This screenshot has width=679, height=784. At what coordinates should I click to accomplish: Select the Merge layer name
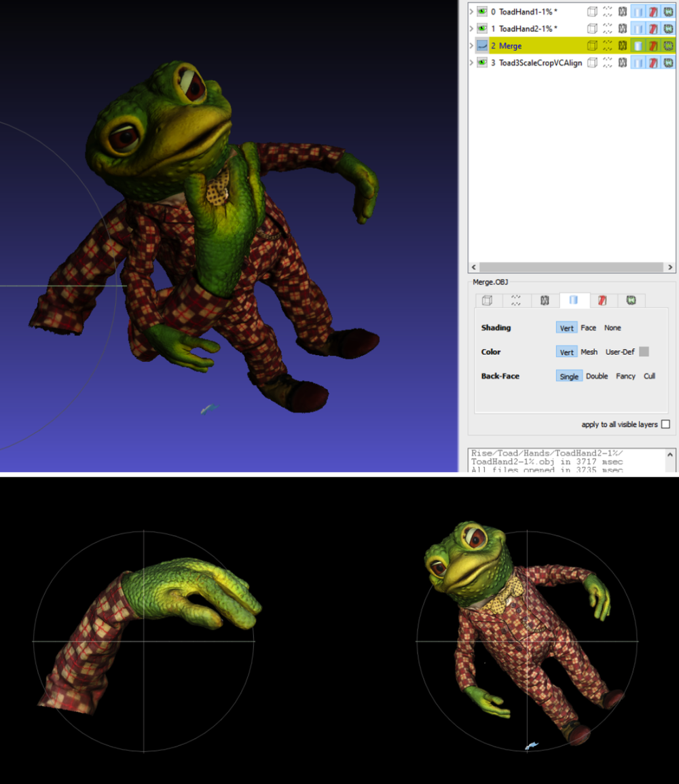click(510, 45)
